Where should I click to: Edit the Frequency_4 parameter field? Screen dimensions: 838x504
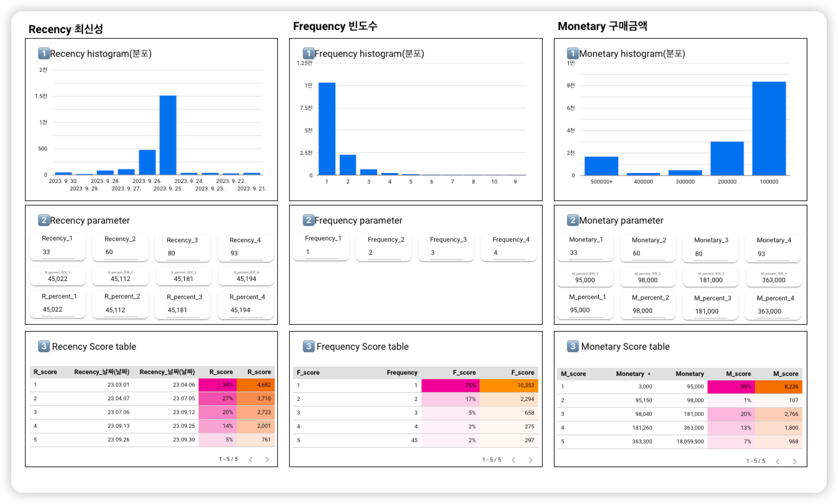[509, 253]
